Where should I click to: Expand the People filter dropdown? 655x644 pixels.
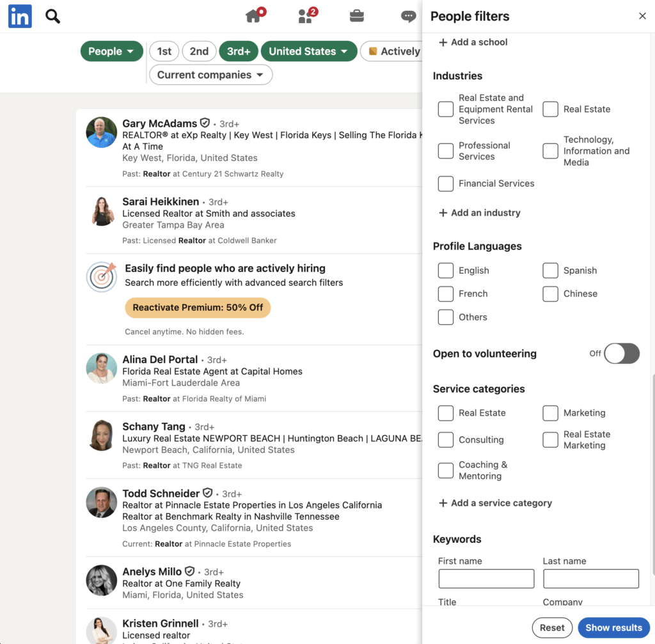pyautogui.click(x=111, y=51)
